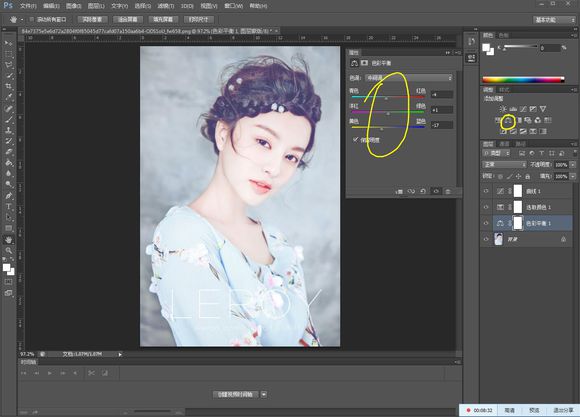This screenshot has width=580, height=417.
Task: Select the Crop tool
Action: pyautogui.click(x=8, y=86)
